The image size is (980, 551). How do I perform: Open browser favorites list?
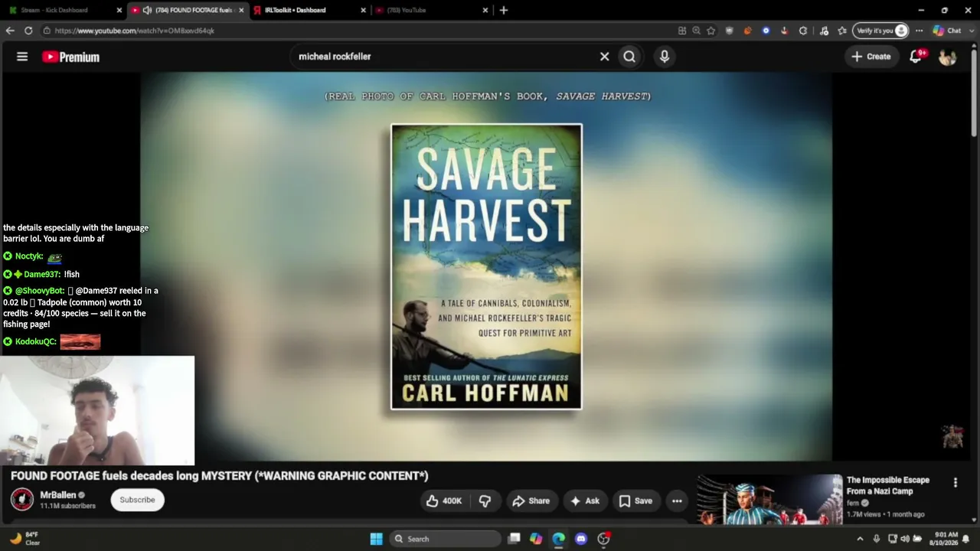(842, 31)
